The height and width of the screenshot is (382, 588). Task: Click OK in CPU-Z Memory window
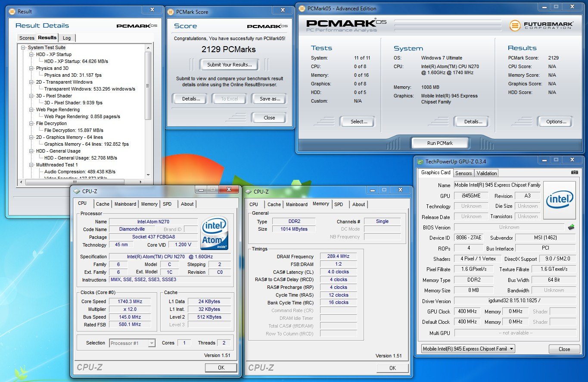tap(392, 368)
